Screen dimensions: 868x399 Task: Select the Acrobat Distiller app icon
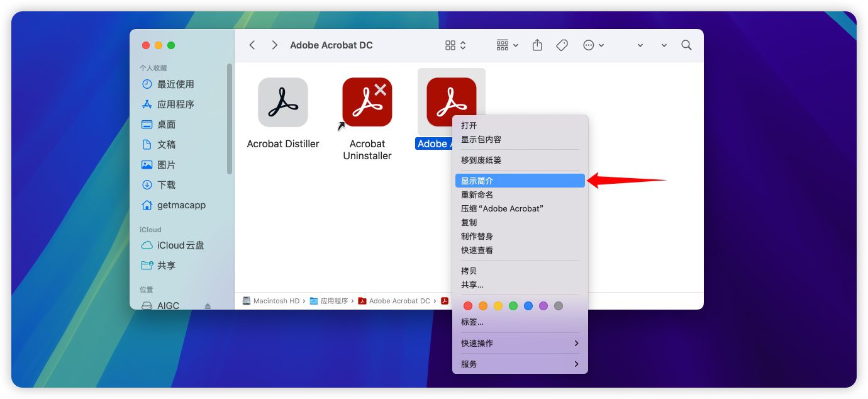click(x=283, y=102)
